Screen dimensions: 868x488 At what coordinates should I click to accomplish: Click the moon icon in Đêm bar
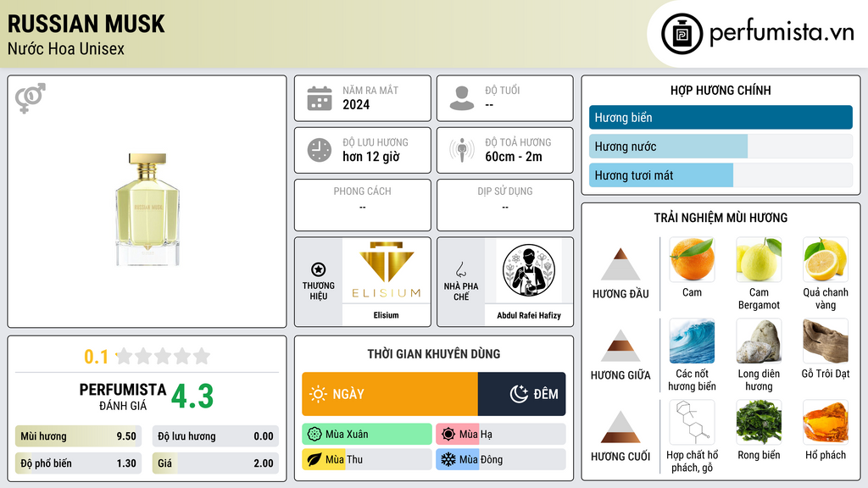[x=519, y=394]
